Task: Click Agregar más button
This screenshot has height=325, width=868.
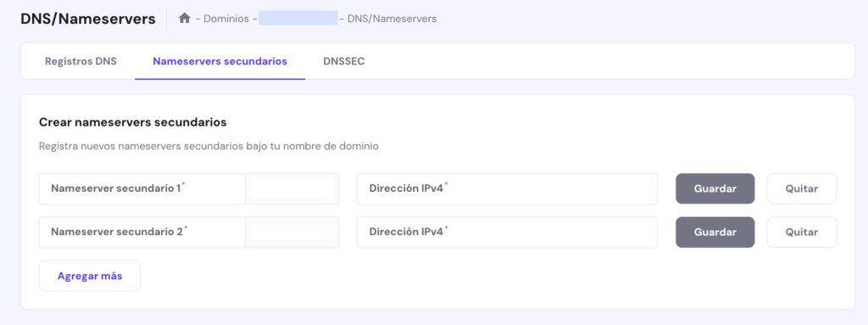Action: tap(90, 276)
